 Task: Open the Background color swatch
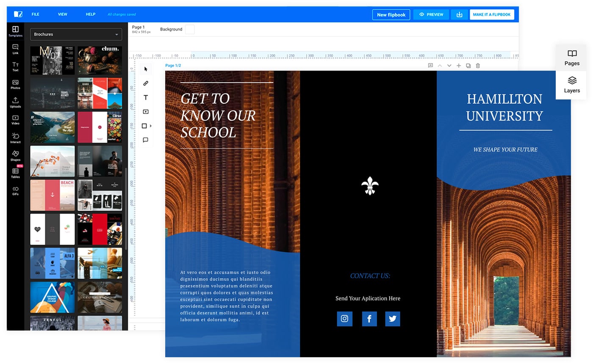point(189,29)
